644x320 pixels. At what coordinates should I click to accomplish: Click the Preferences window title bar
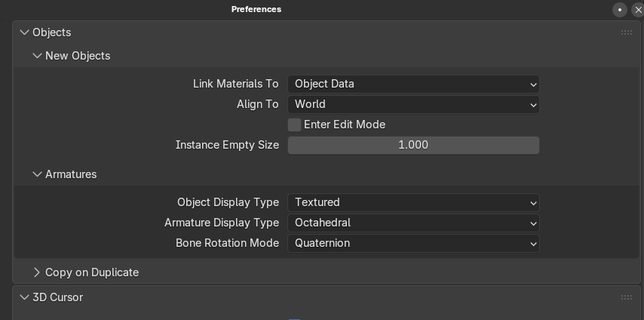click(x=256, y=9)
